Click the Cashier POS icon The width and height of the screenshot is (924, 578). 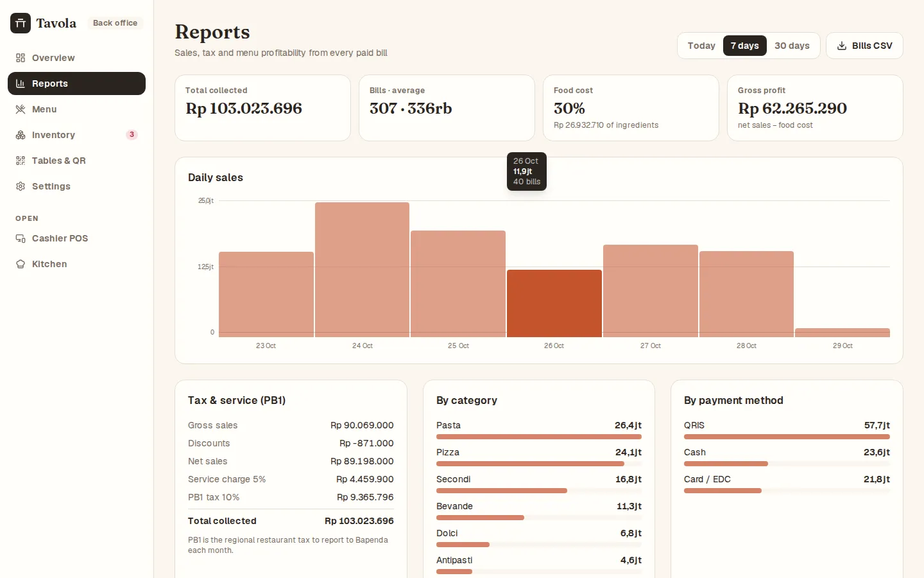pos(21,238)
